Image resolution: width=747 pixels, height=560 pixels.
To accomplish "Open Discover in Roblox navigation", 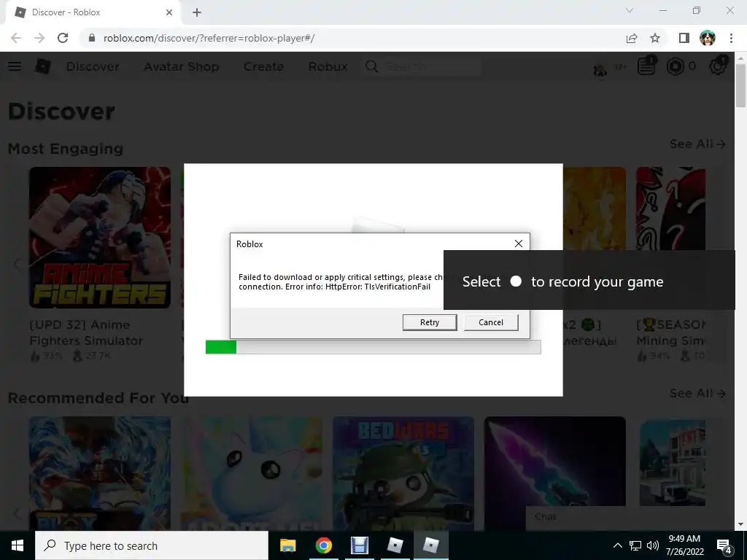I will coord(93,66).
